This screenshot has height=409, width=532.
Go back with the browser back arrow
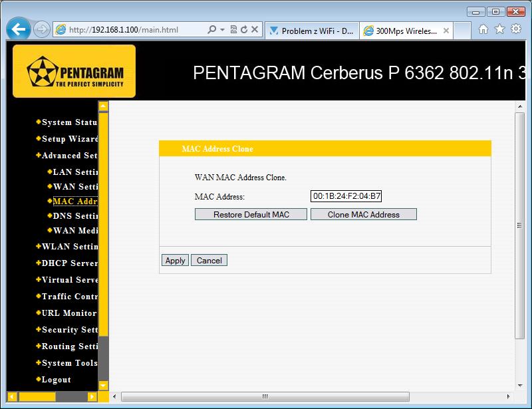click(x=19, y=29)
